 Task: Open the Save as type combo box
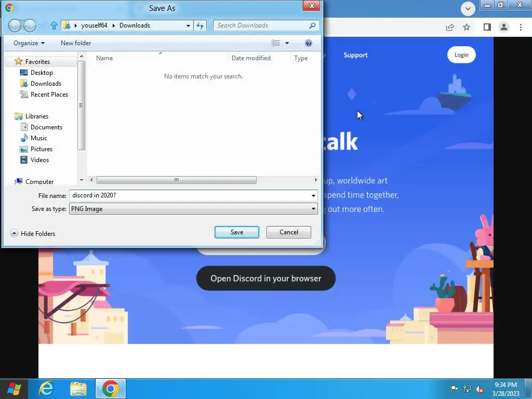[x=193, y=209]
